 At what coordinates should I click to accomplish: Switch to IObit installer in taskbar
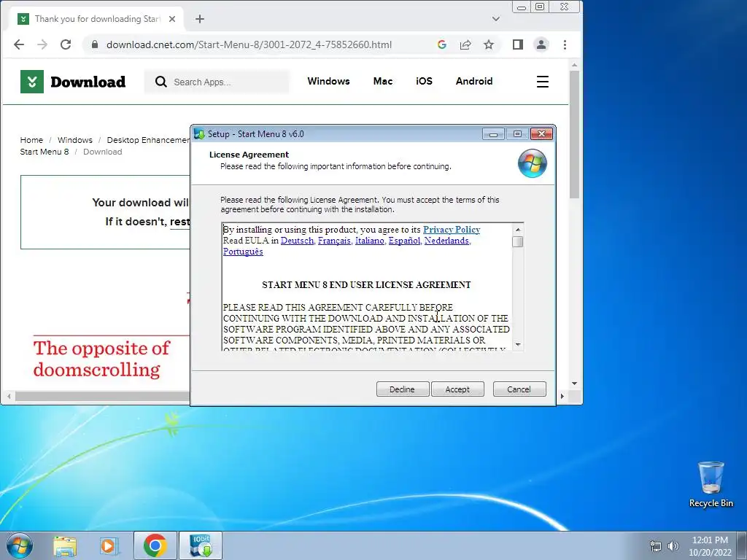[x=201, y=545]
